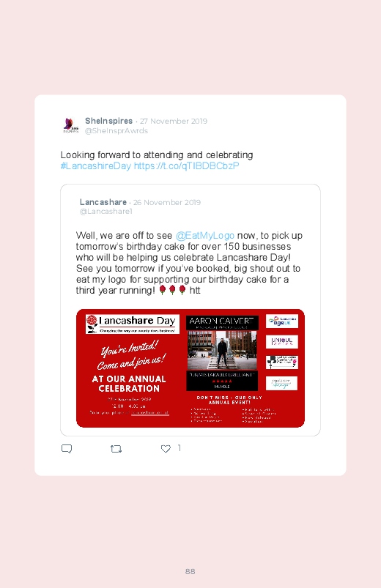Click the Lancashare Day rose logo

[92, 324]
